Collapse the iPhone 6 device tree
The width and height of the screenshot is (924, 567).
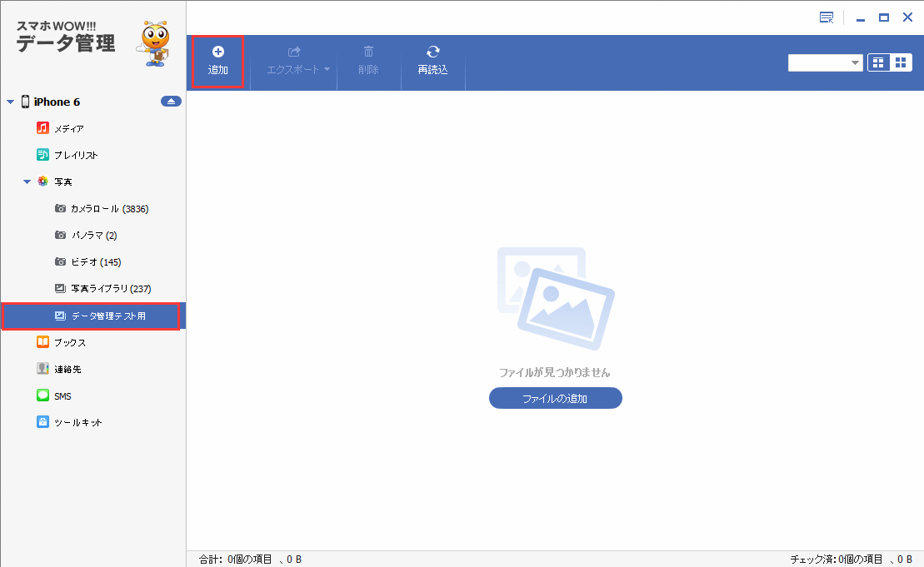[11, 102]
